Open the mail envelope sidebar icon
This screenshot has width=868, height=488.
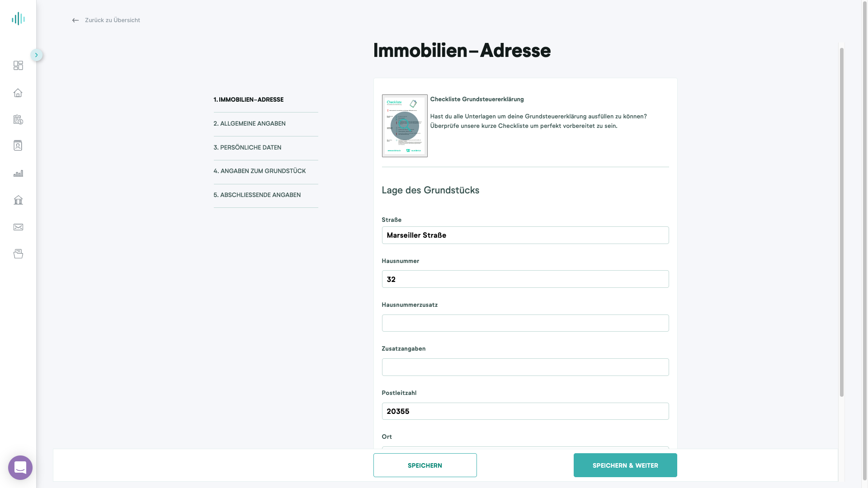(18, 227)
